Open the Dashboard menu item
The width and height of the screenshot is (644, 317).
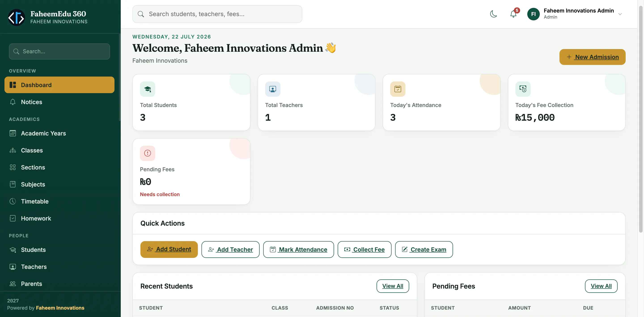59,85
